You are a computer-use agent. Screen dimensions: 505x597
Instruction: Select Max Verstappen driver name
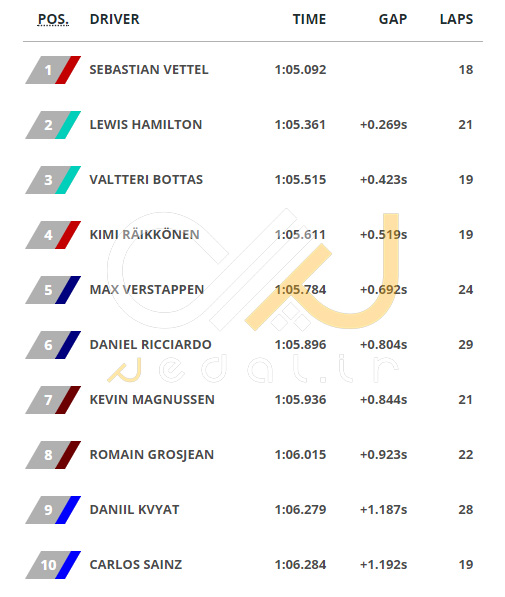(147, 289)
